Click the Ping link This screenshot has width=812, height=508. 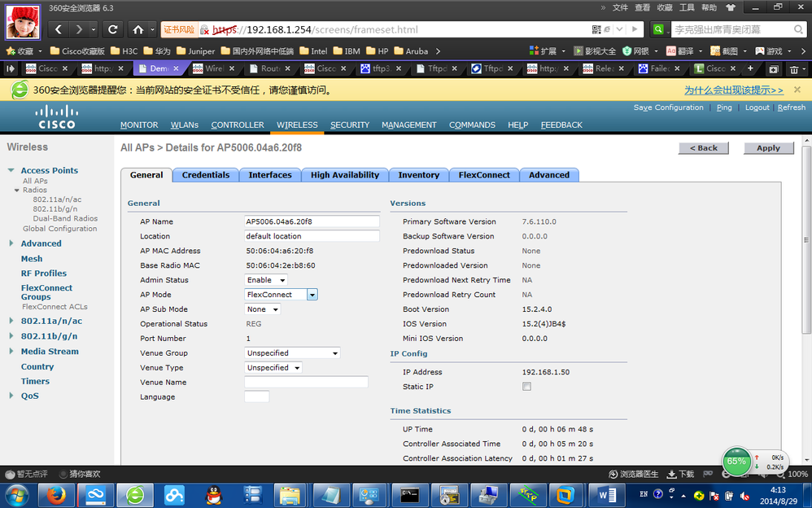724,107
